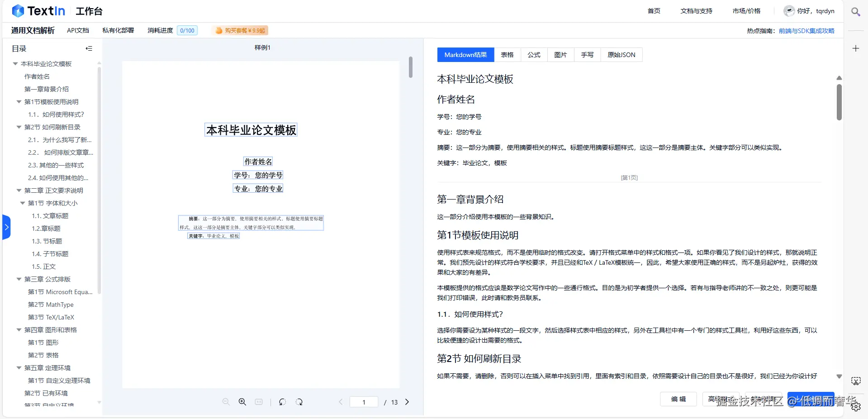Click the 本科毕业论文模板 title in the preview page
The width and height of the screenshot is (868, 419).
(251, 130)
